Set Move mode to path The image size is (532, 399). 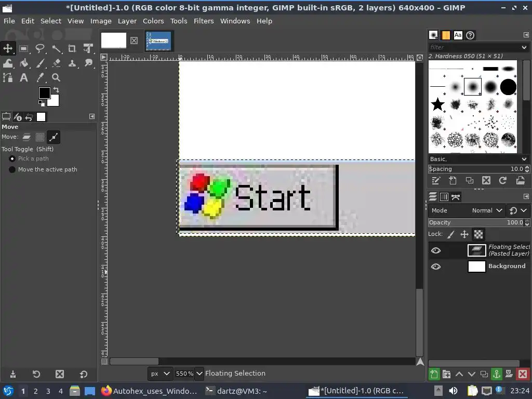(54, 137)
